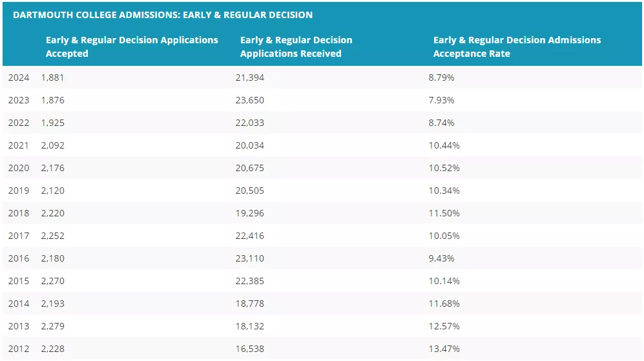Image resolution: width=644 pixels, height=361 pixels.
Task: Select the 'Applications Received' column header
Action: (296, 46)
